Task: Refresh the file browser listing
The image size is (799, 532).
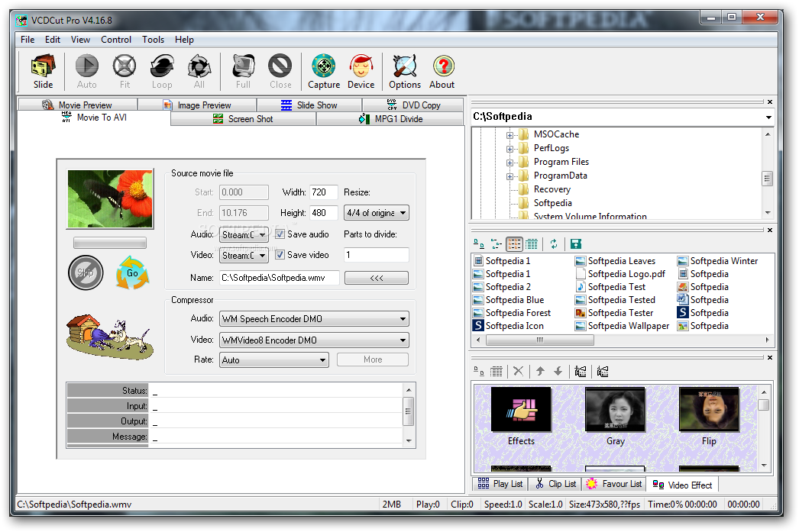Action: 554,243
